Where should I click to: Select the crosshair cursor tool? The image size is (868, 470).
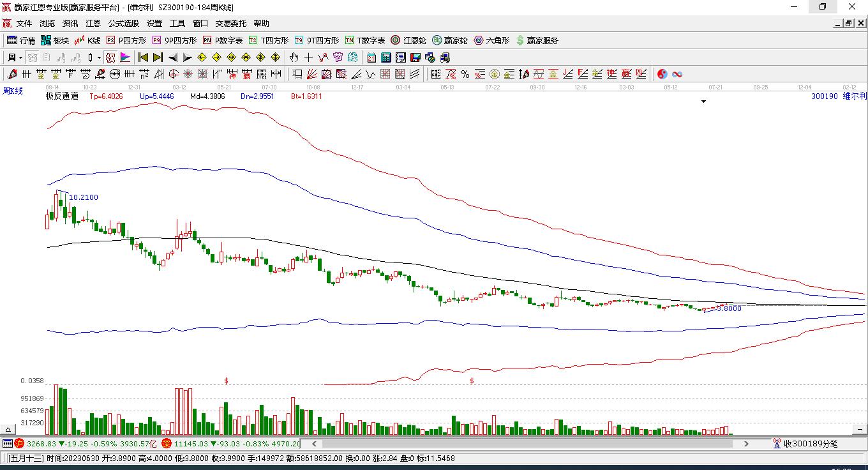[308, 57]
